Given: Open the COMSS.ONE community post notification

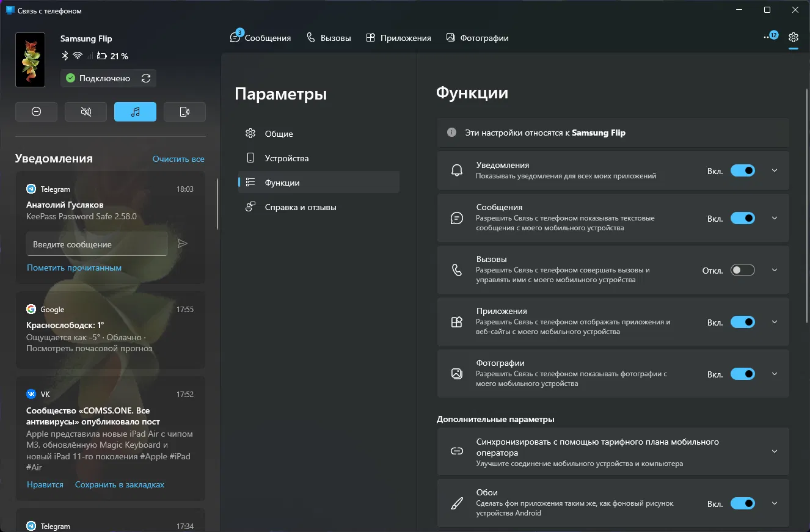Looking at the screenshot, I should (x=110, y=440).
